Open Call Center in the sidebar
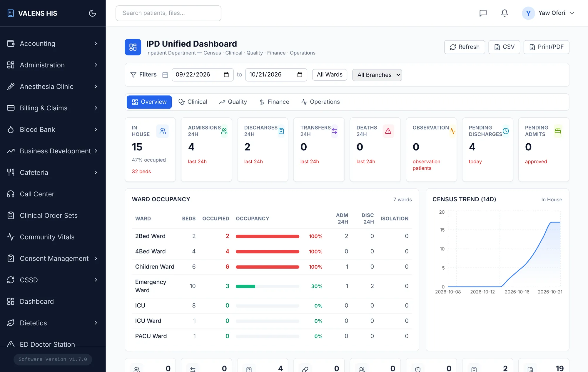Viewport: 588px width, 372px height. tap(53, 194)
